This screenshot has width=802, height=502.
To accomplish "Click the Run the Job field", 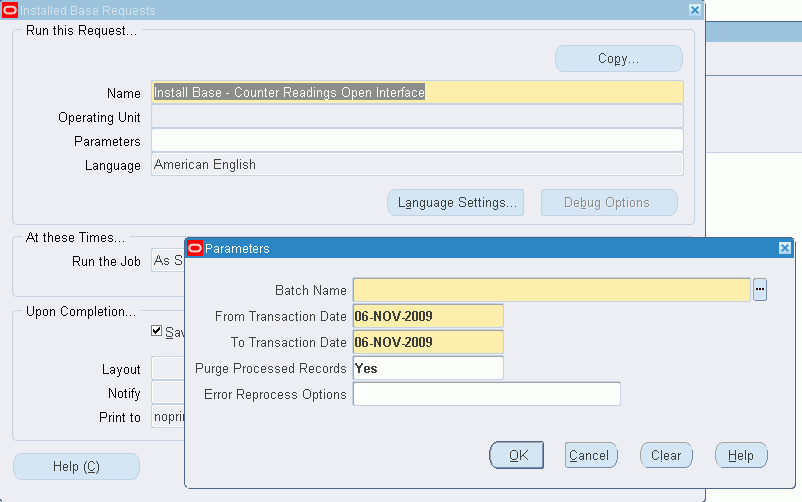I will click(168, 260).
